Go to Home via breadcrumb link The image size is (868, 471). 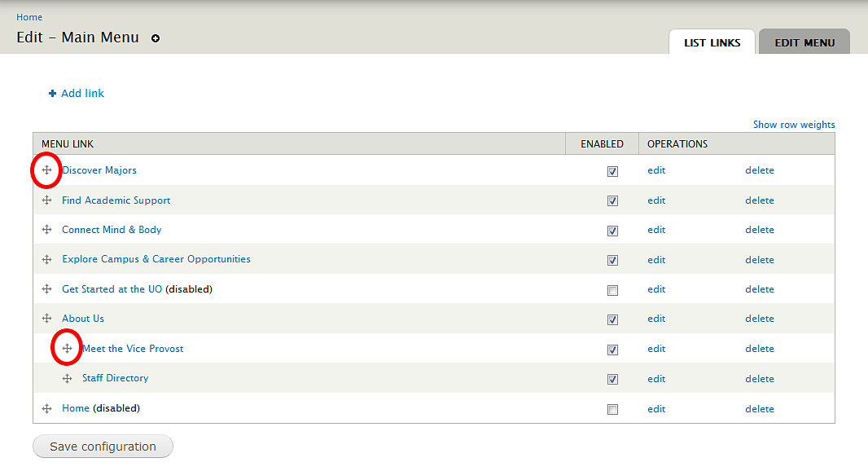(x=29, y=17)
